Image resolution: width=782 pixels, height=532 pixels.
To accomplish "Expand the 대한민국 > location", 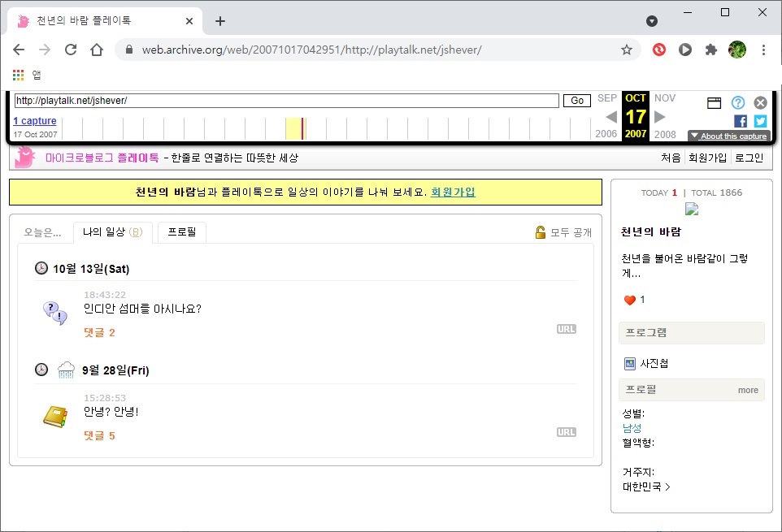I will (646, 487).
